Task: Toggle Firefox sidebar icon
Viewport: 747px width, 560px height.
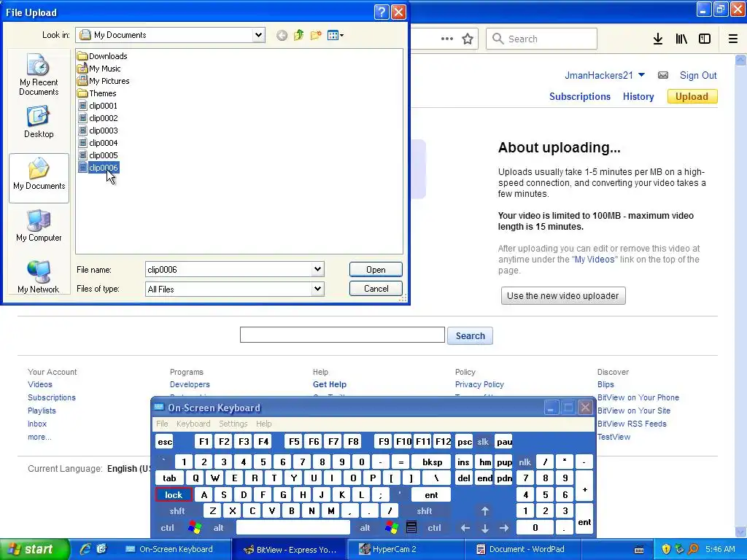Action: (x=705, y=39)
